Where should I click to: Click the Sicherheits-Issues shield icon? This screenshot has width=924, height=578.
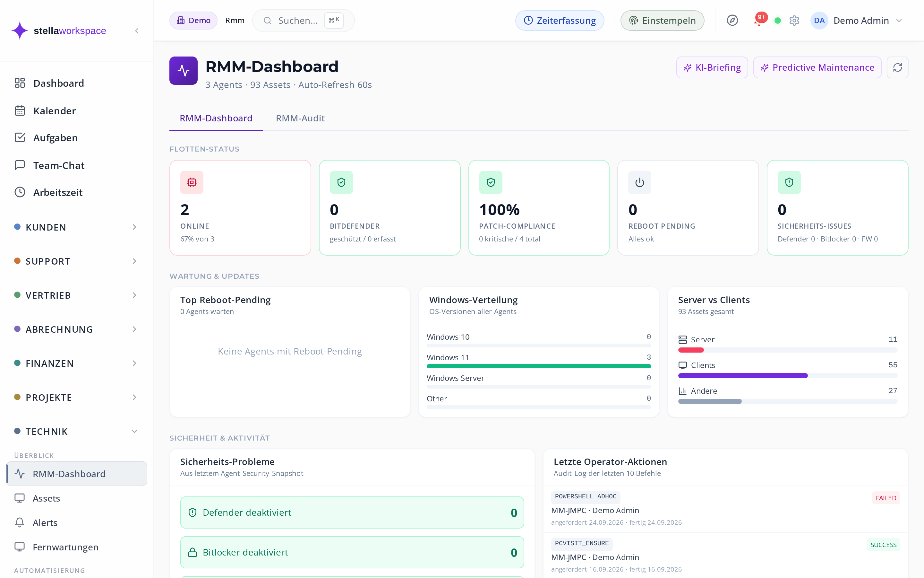789,182
